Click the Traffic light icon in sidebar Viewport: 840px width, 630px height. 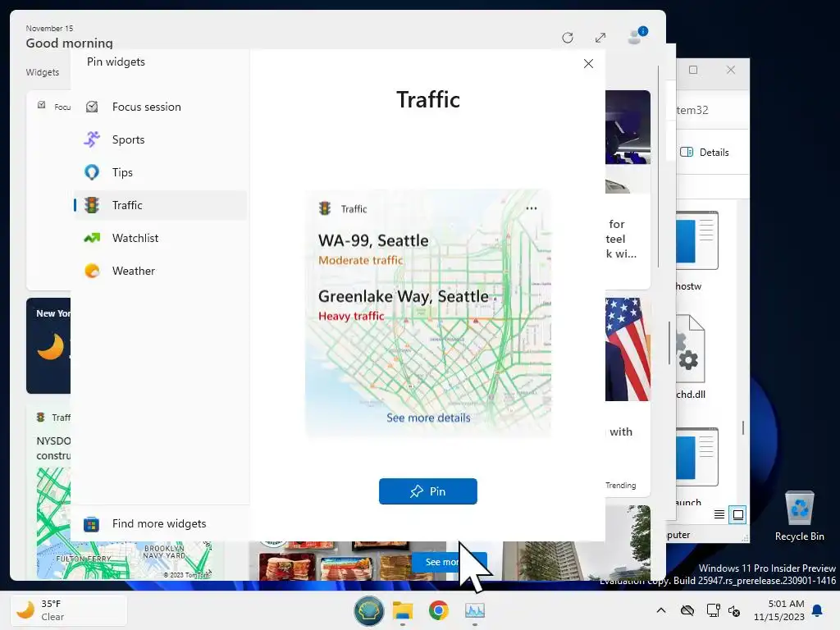click(x=92, y=205)
